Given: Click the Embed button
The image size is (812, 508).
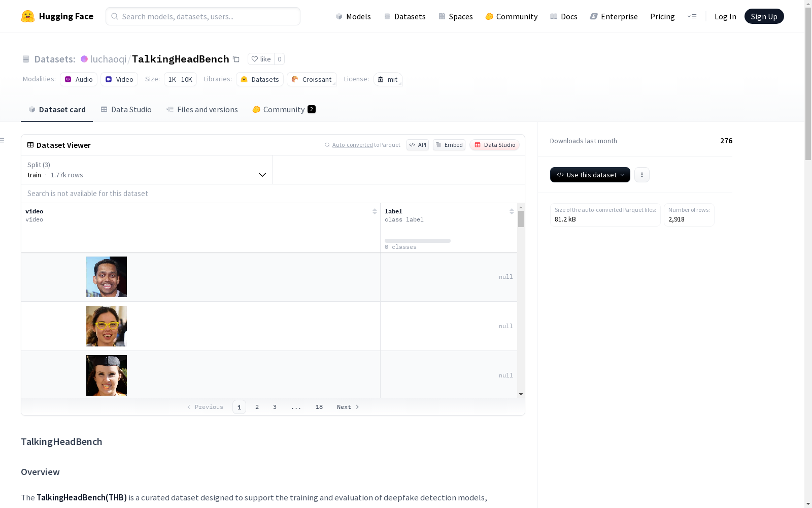Looking at the screenshot, I should [449, 145].
